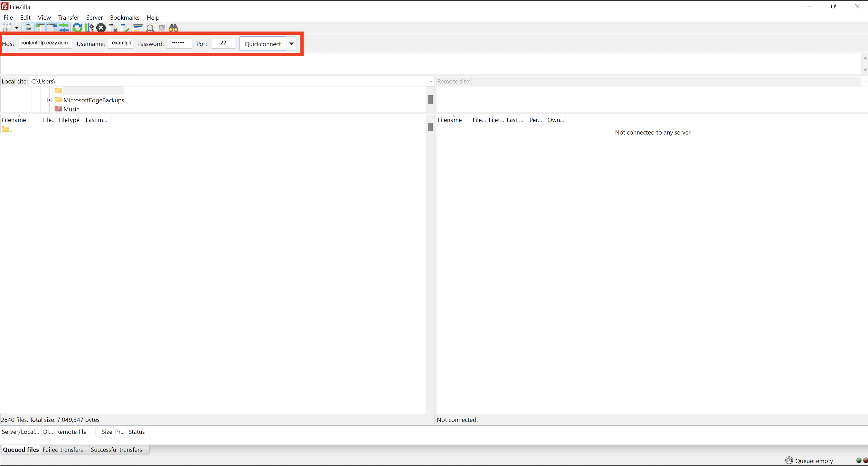
Task: Open the View menu
Action: [x=44, y=17]
